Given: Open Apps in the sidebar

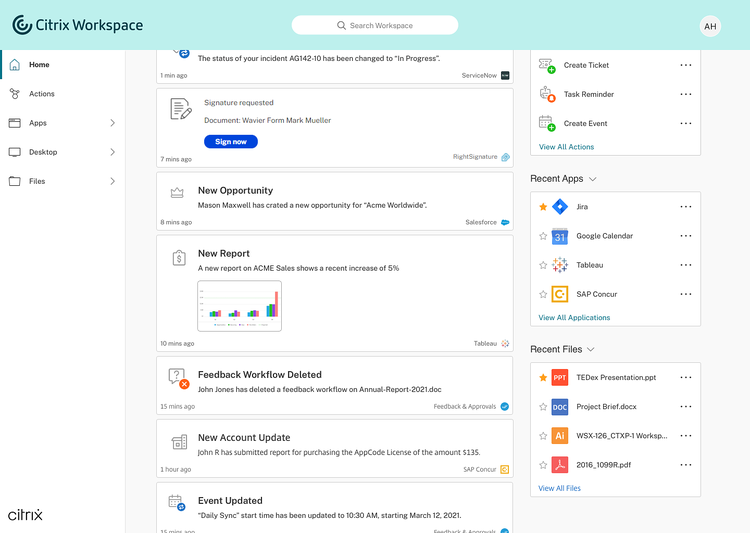Looking at the screenshot, I should coord(63,123).
